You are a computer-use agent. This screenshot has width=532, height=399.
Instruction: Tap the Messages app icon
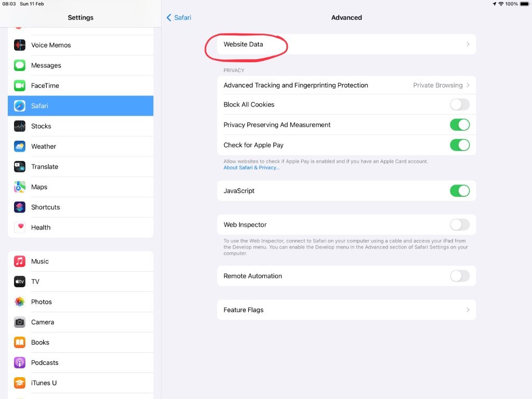point(20,65)
